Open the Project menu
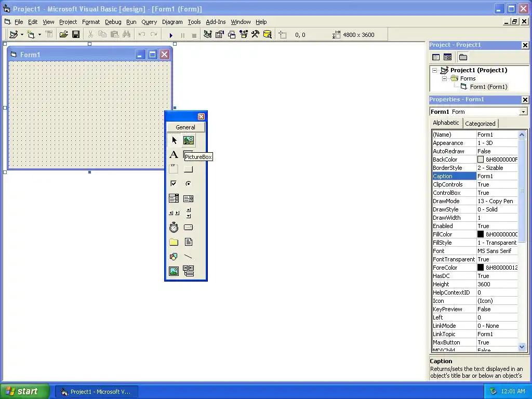The image size is (532, 399). [x=68, y=22]
